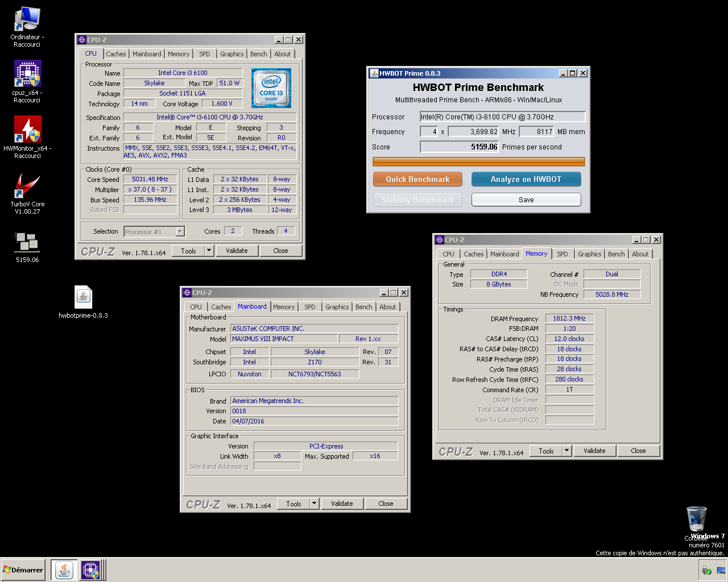Click MAXIMUS VIII IMPACT model field
Screen dimensions: 728x582
coord(283,339)
